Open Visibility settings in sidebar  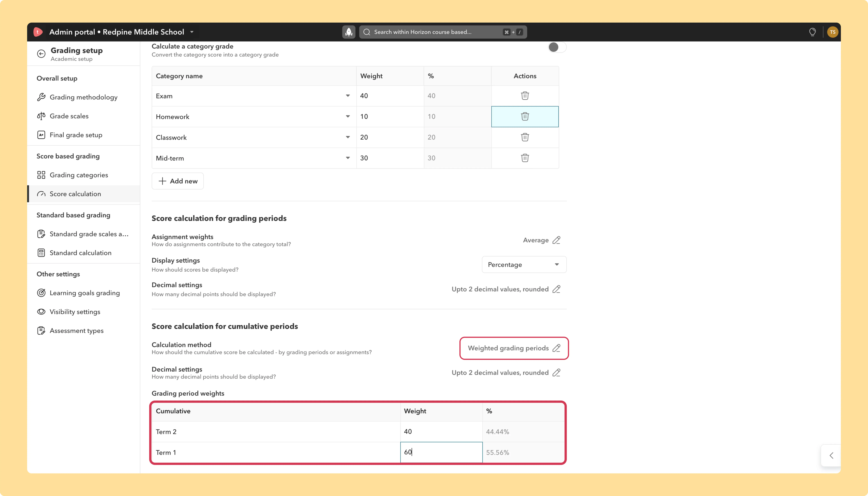(x=83, y=312)
